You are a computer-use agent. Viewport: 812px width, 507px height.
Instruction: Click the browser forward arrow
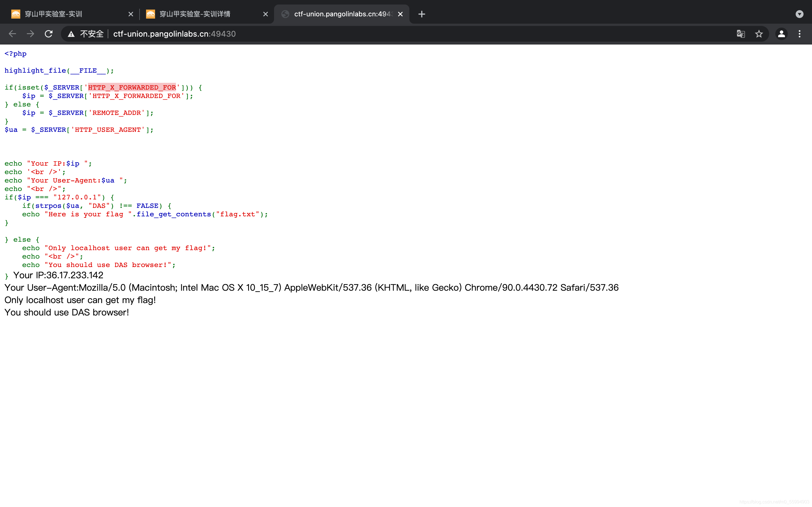30,34
